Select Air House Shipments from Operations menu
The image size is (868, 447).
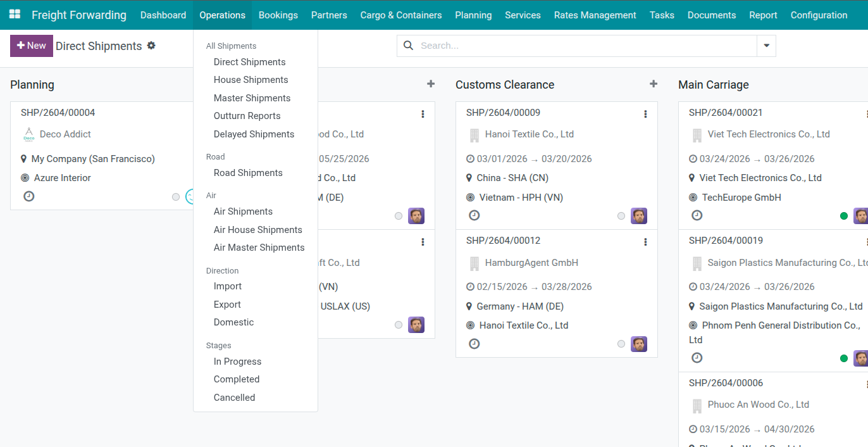tap(257, 230)
